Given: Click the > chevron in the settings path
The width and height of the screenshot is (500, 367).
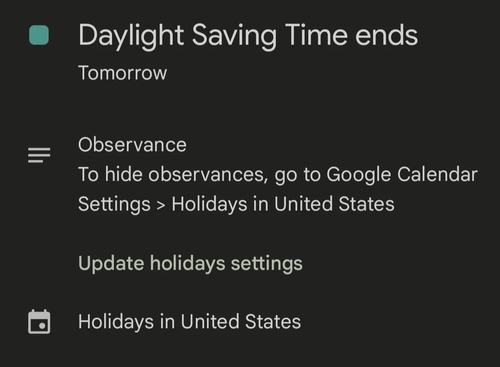Looking at the screenshot, I should 161,205.
